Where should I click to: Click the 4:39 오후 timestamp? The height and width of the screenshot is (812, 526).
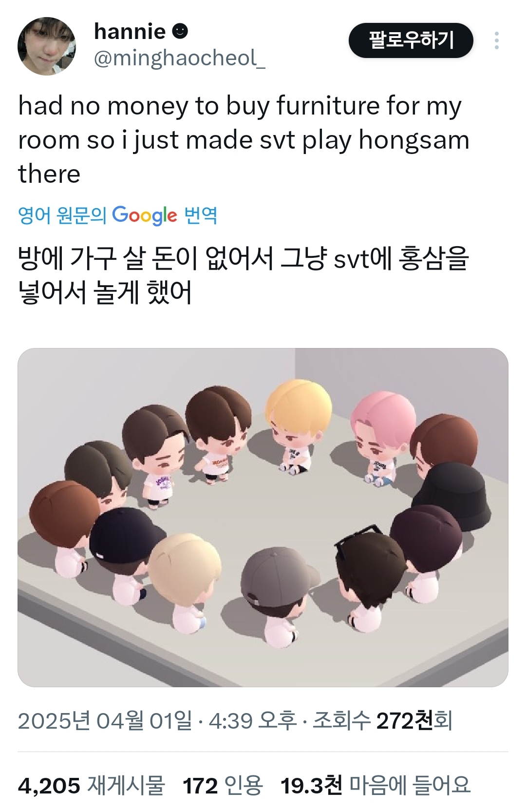[253, 721]
